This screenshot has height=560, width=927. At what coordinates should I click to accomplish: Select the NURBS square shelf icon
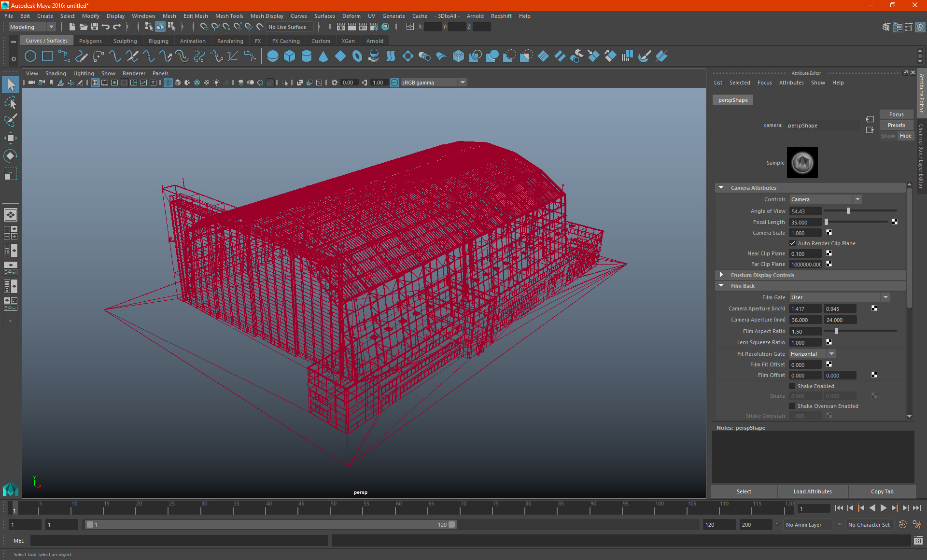pyautogui.click(x=47, y=56)
